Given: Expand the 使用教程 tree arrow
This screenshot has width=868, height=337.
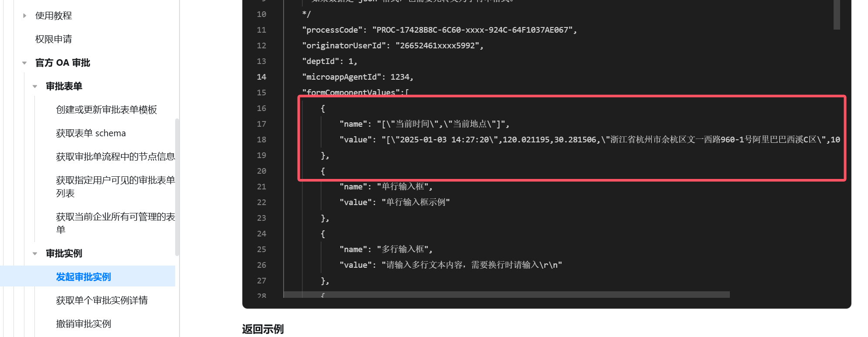Looking at the screenshot, I should click(x=25, y=16).
